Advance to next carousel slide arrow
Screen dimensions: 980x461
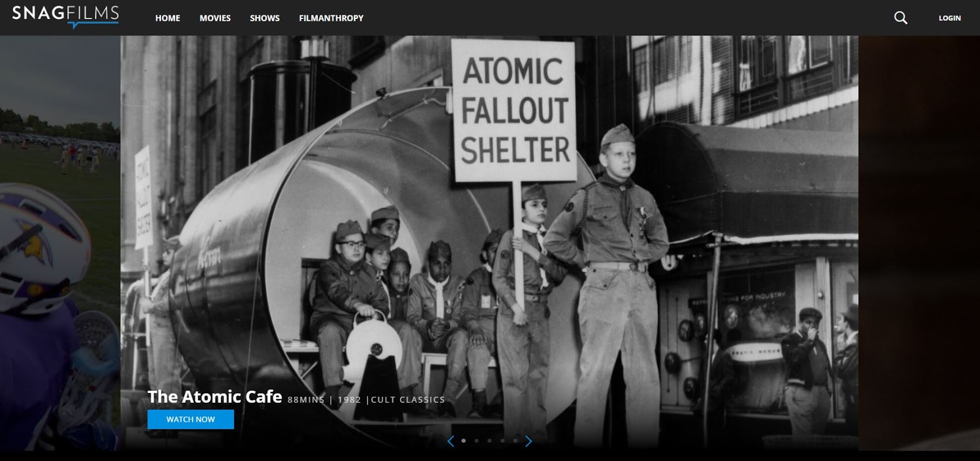(x=529, y=441)
